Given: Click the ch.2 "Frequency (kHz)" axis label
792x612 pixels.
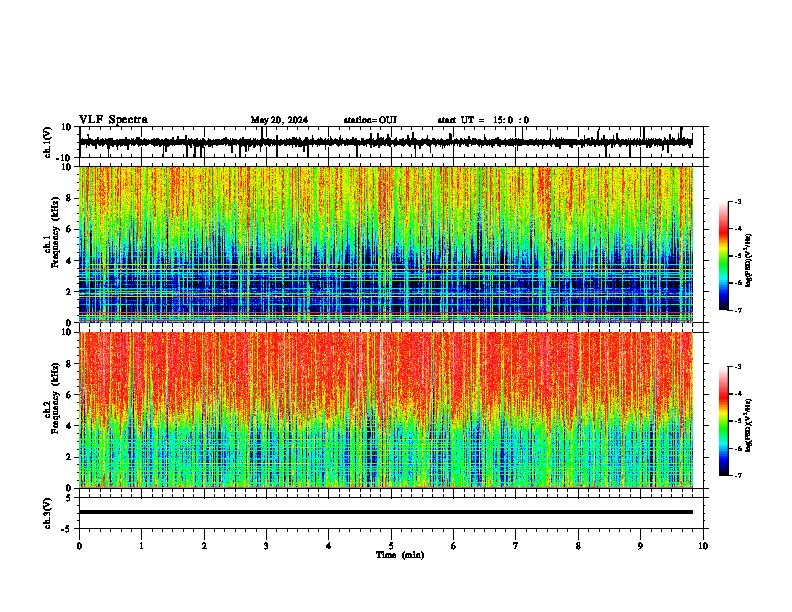Looking at the screenshot, I should click(x=56, y=399).
